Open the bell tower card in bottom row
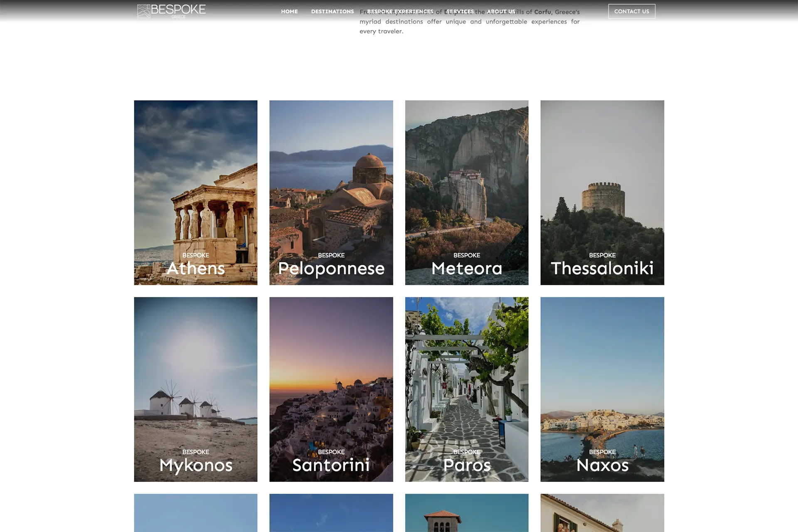The image size is (798, 532). tap(466, 513)
